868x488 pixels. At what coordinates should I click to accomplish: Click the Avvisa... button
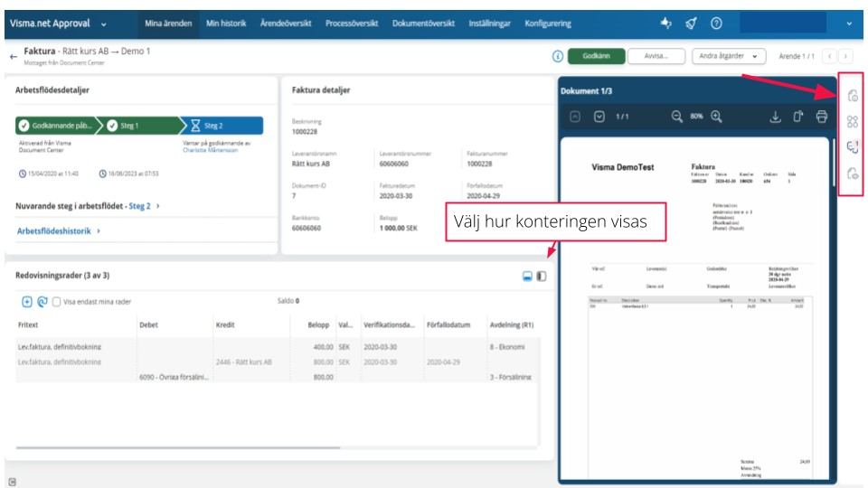point(656,56)
